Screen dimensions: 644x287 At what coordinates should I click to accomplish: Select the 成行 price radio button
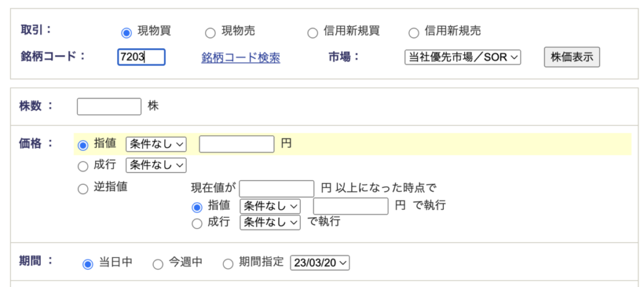pos(83,166)
